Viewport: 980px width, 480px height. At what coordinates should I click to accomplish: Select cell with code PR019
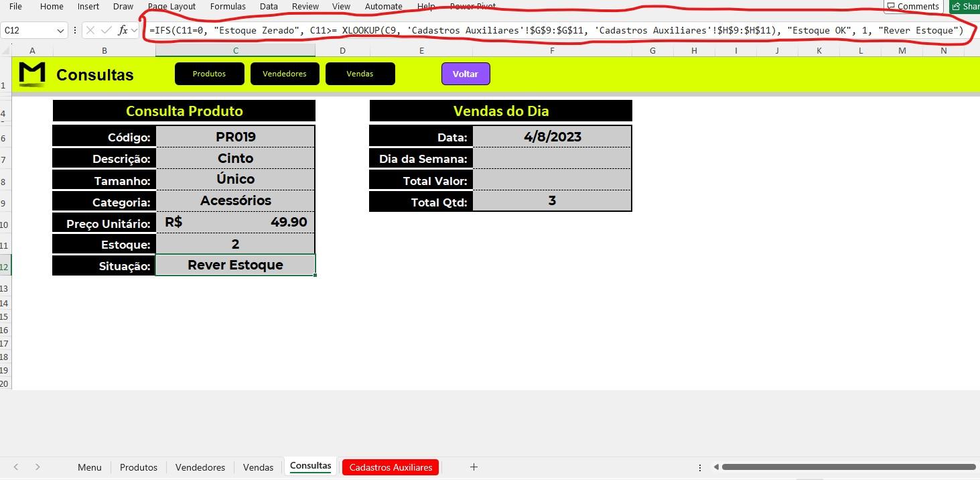click(x=235, y=137)
